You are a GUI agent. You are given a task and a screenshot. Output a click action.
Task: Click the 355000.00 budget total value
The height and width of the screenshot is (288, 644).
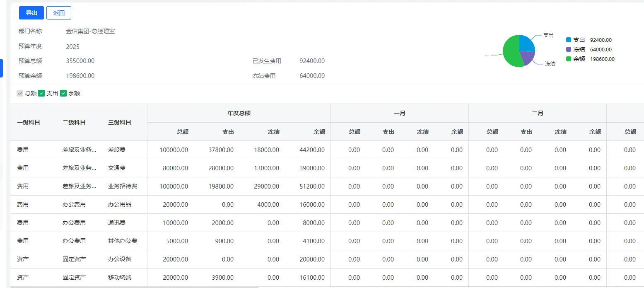pos(80,61)
